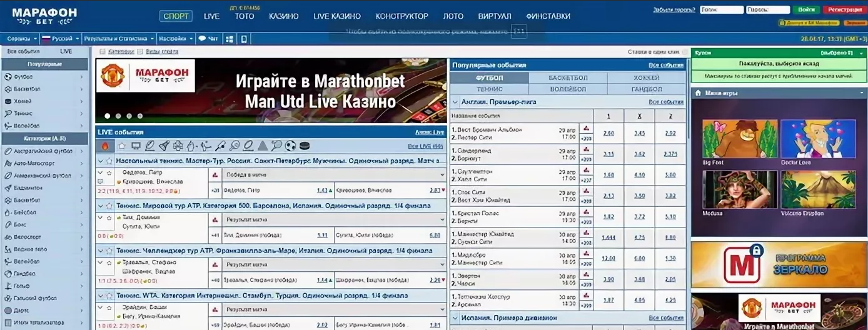Click the Гольф sidebar icon
This screenshot has width=868, height=330.
[x=8, y=286]
